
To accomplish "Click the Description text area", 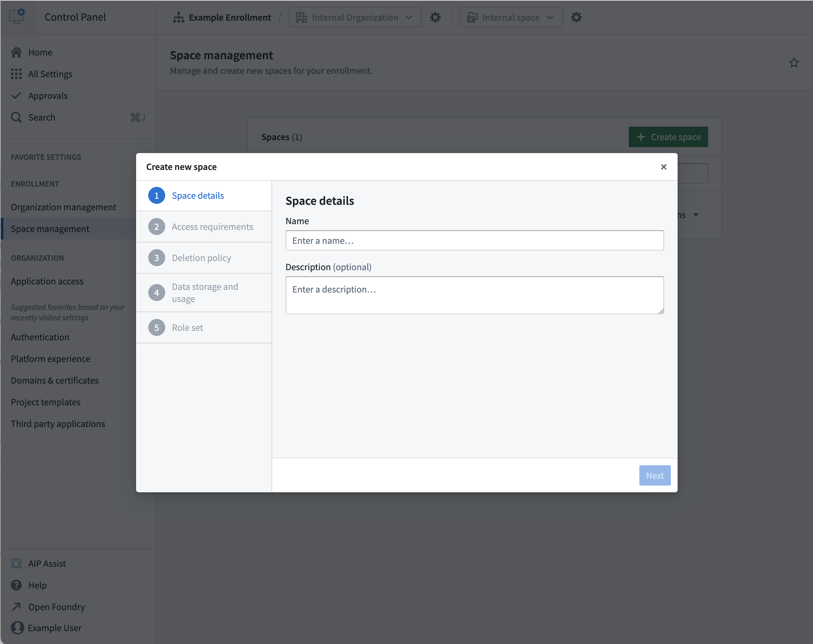I will click(x=474, y=295).
